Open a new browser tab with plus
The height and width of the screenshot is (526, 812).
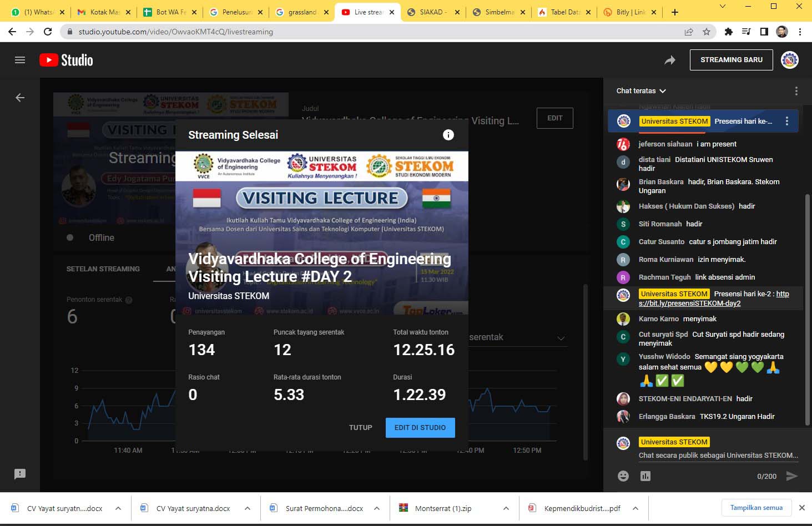675,12
